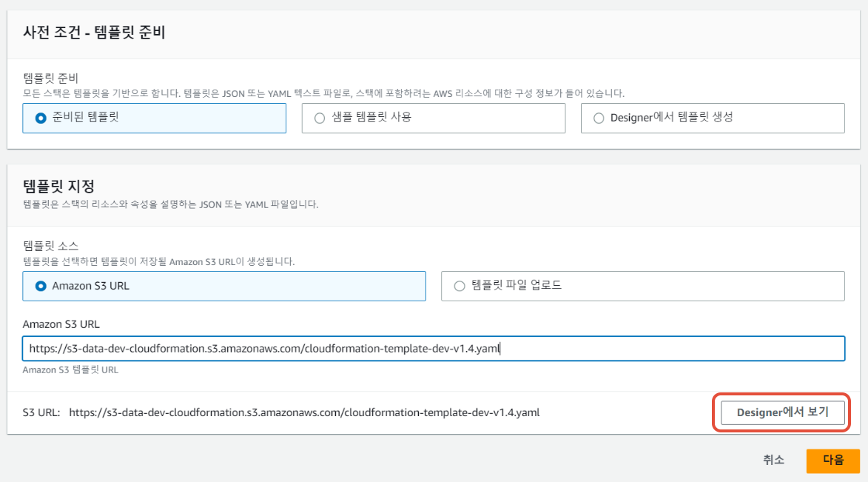Choose the 샘플 템플릿 사용 option
The width and height of the screenshot is (868, 482).
pyautogui.click(x=320, y=118)
